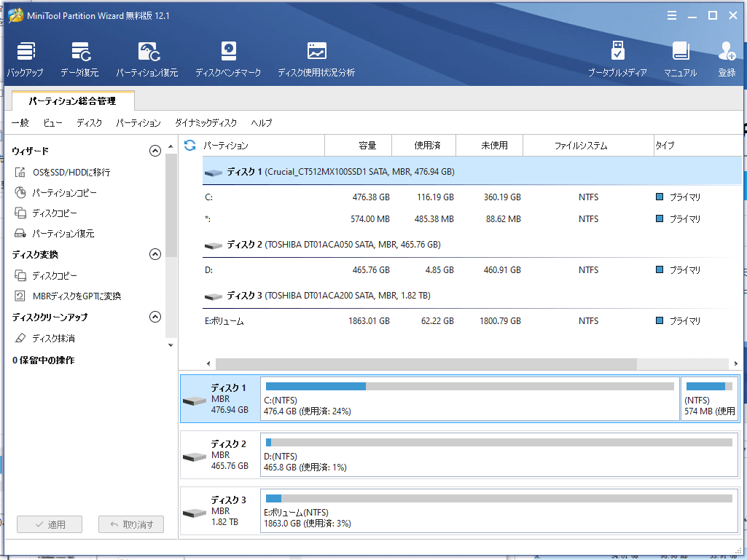The height and width of the screenshot is (560, 747).
Task: Select 574 MB NTFS block in Disk 1 map
Action: point(709,398)
